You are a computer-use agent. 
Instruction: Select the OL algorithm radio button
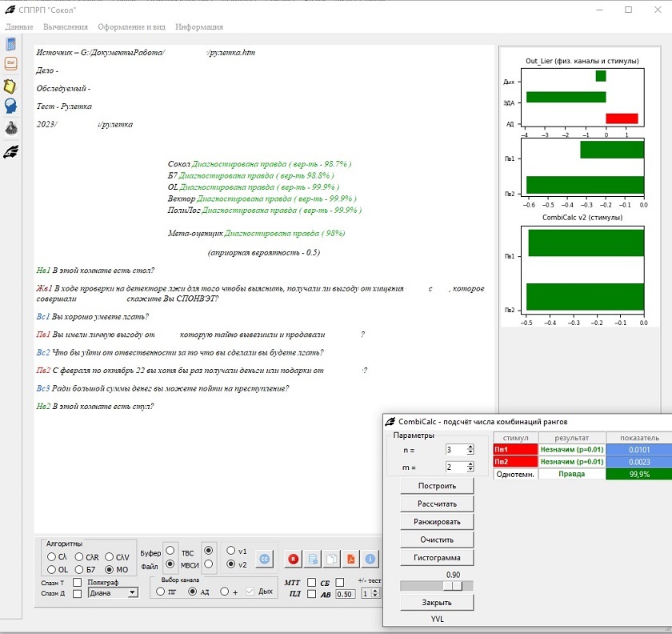(x=51, y=569)
